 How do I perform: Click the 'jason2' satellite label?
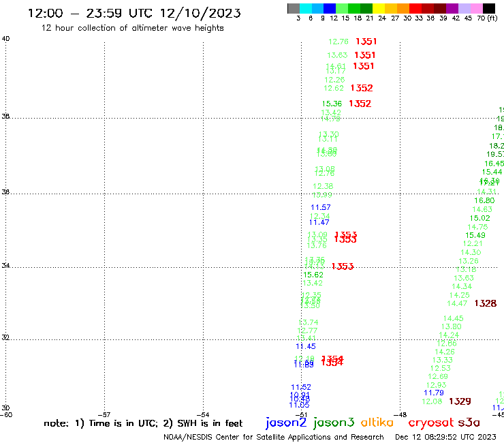286,423
